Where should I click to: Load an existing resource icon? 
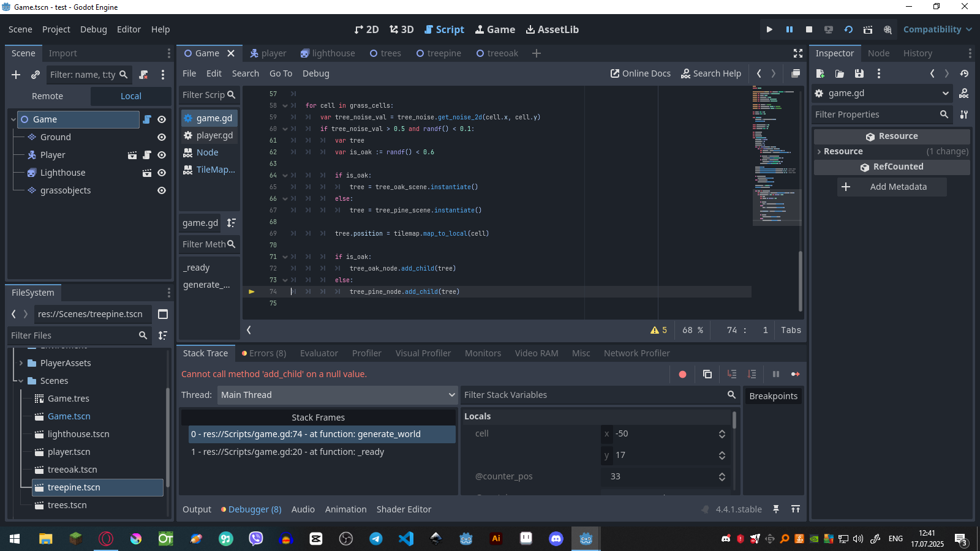pos(840,73)
